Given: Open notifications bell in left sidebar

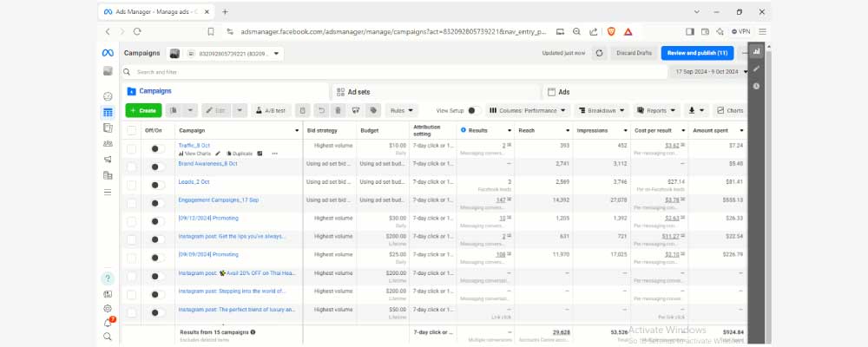Looking at the screenshot, I should [x=108, y=323].
